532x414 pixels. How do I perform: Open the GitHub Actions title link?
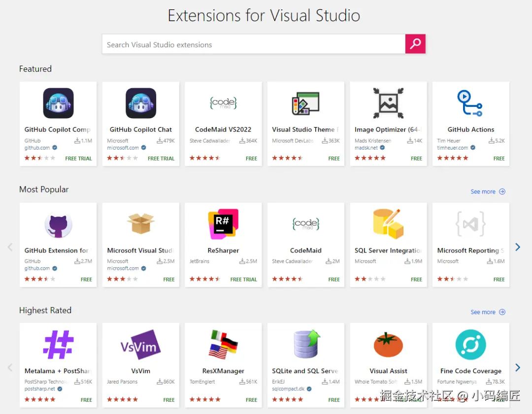click(x=470, y=129)
